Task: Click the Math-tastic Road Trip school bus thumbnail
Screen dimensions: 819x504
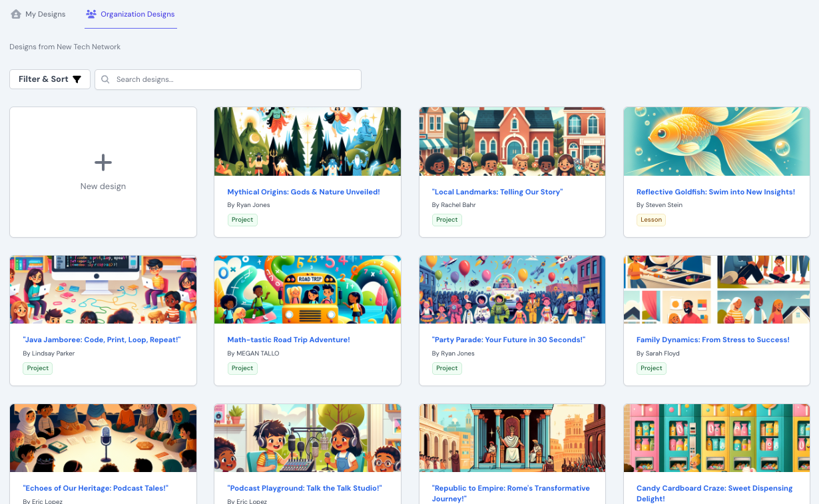Action: 307,290
